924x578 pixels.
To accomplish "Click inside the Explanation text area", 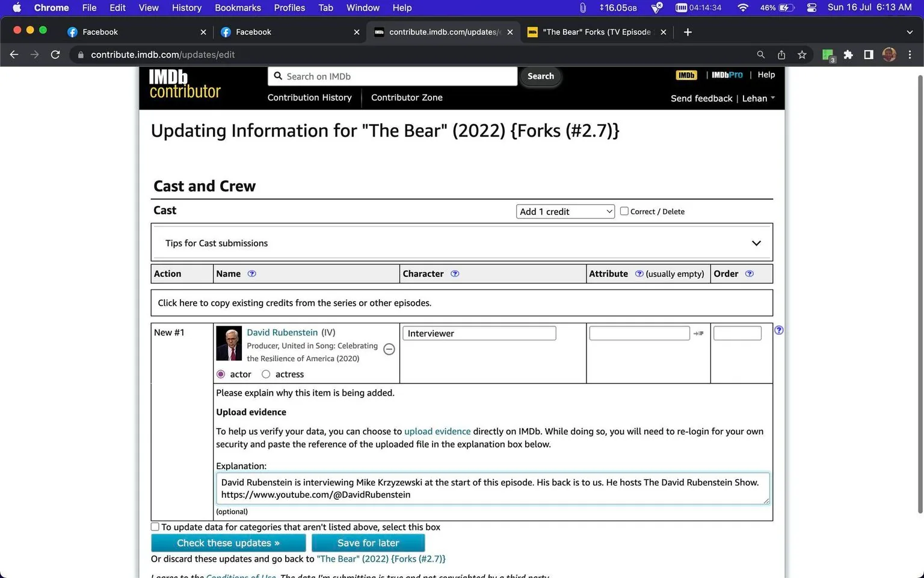I will click(492, 488).
